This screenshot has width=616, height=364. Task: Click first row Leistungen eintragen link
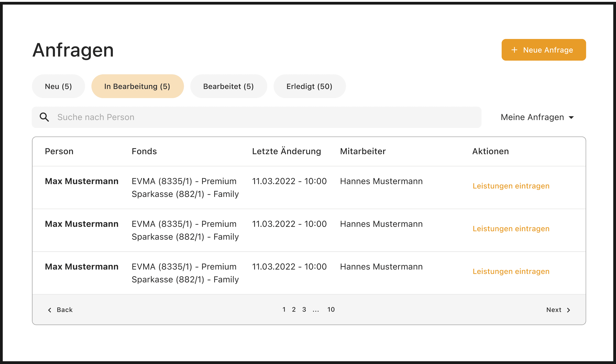point(511,186)
